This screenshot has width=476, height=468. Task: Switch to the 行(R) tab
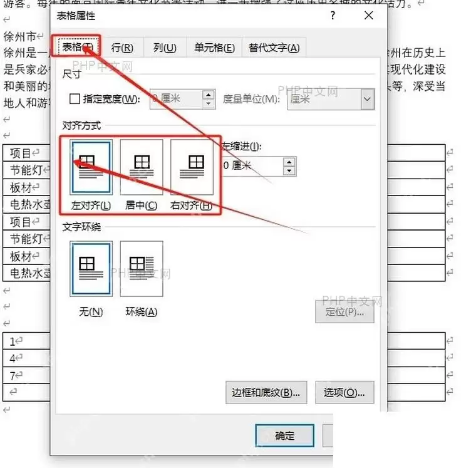[122, 48]
